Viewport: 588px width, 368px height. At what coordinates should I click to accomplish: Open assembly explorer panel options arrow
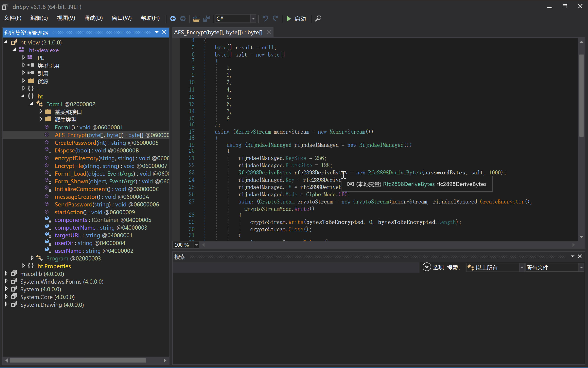tap(157, 32)
